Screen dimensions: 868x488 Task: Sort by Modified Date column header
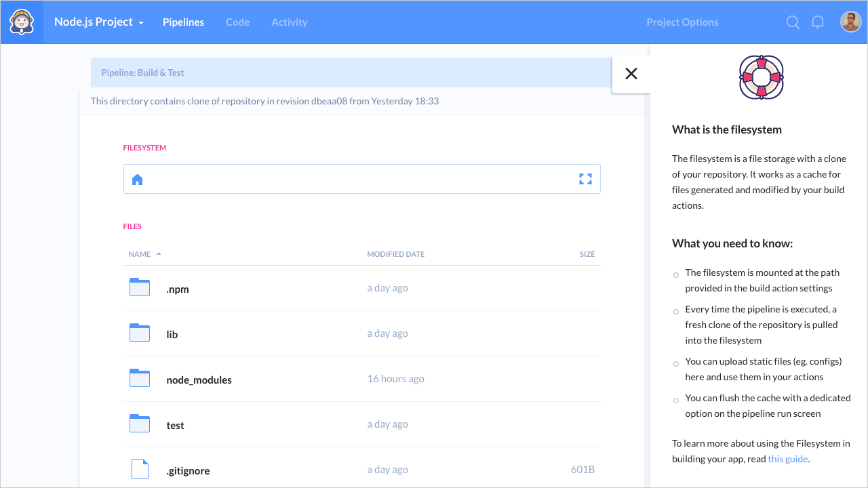[x=396, y=254]
